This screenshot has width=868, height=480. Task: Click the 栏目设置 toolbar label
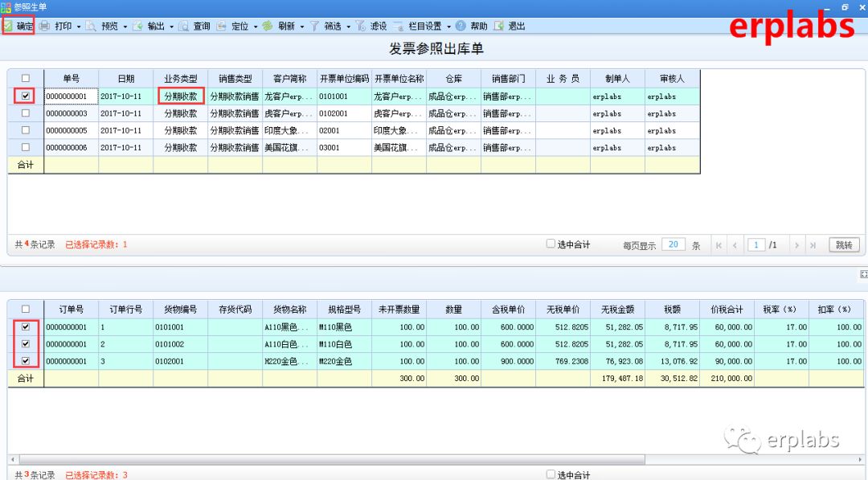425,26
